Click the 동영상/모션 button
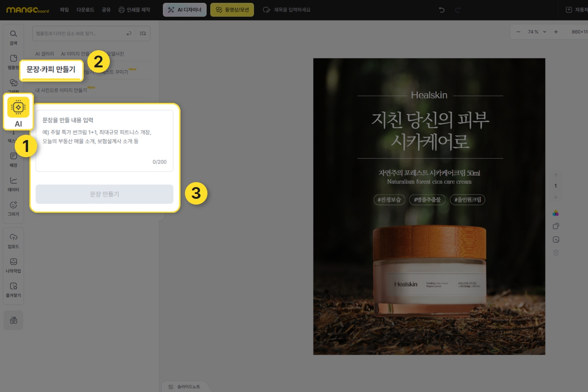The width and height of the screenshot is (588, 392). (x=232, y=10)
